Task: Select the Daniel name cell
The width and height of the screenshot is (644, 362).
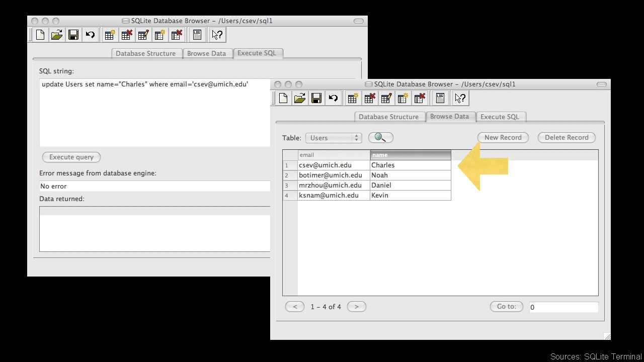Action: [x=411, y=185]
